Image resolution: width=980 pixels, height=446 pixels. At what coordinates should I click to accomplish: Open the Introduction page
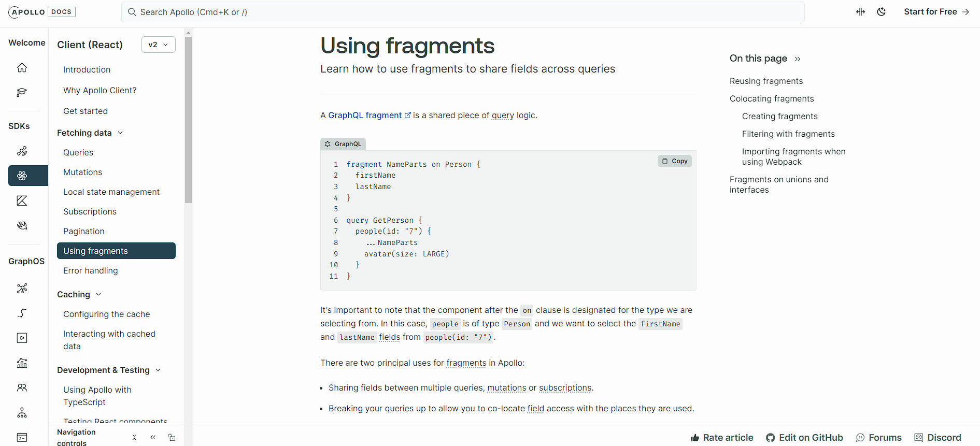click(87, 70)
